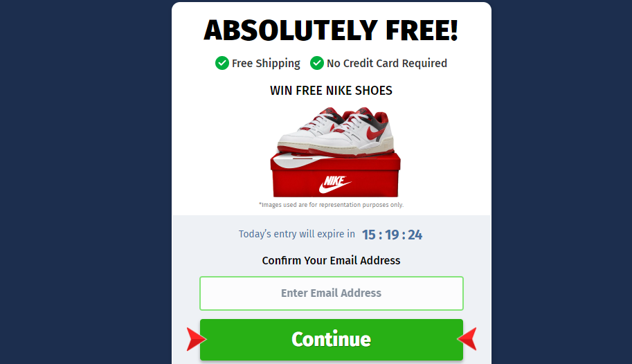Click the red Nike shoe box
The image size is (632, 364).
coord(335,174)
